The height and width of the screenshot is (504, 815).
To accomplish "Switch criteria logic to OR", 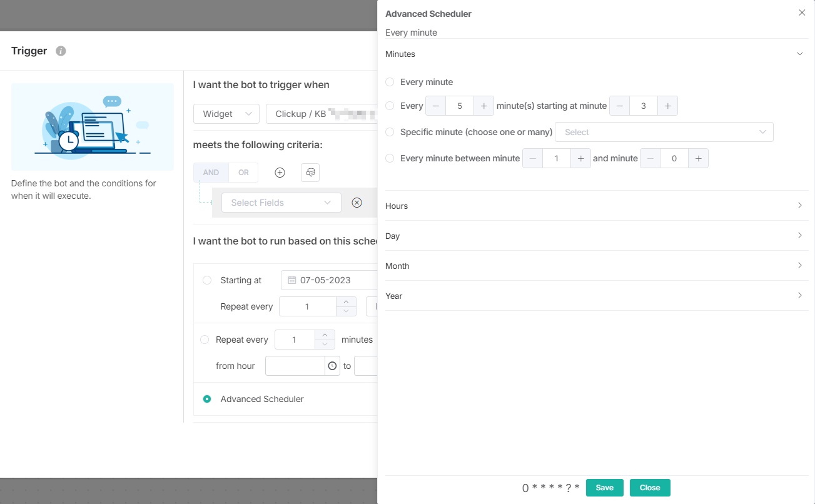I will (x=243, y=173).
